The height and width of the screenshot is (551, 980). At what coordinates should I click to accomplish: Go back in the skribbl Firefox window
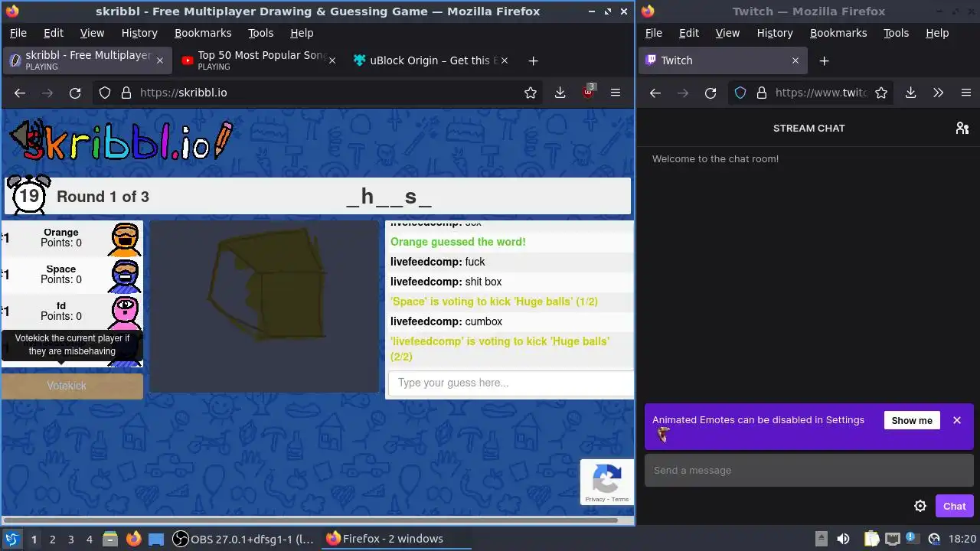tap(20, 93)
